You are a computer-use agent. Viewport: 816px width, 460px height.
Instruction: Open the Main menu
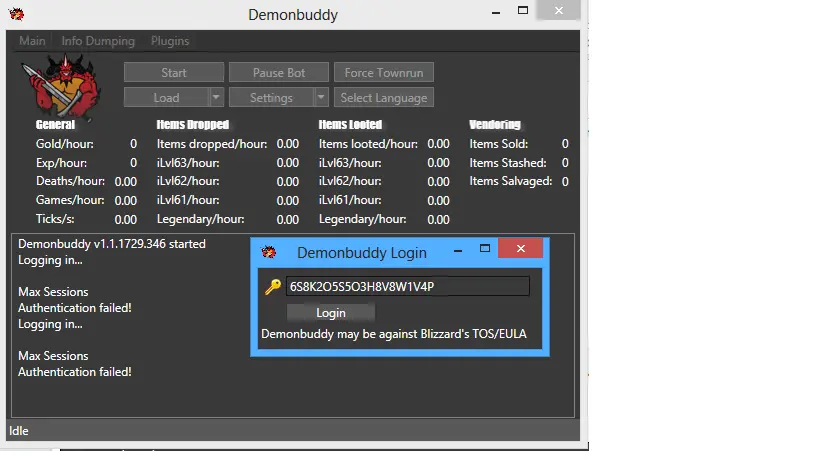coord(32,41)
